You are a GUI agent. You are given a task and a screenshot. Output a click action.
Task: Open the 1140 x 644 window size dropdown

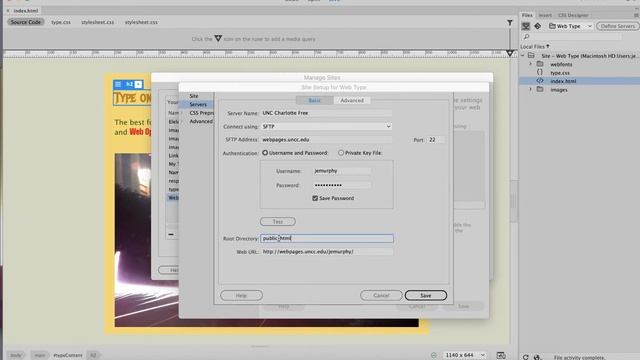pyautogui.click(x=465, y=355)
